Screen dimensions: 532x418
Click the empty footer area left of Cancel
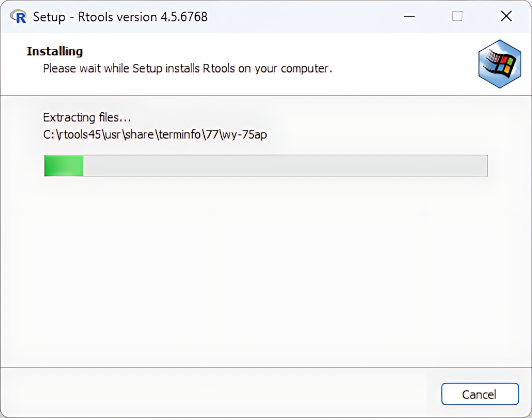[x=213, y=393]
